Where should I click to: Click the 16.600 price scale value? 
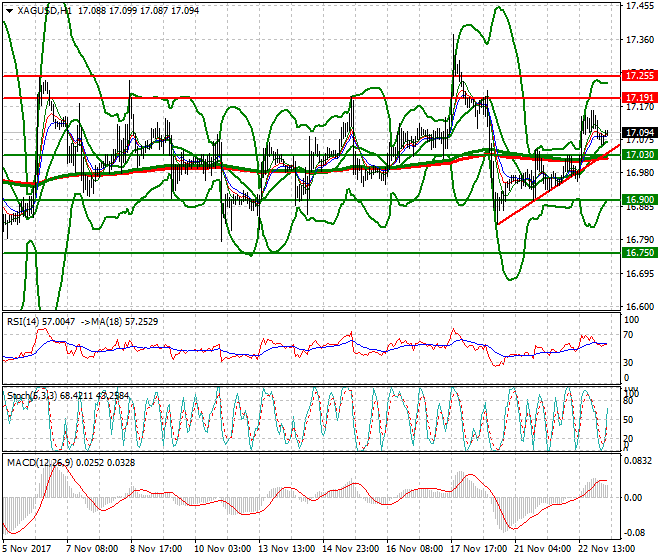point(639,306)
